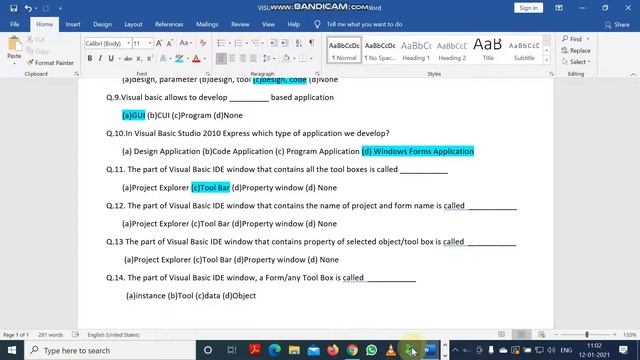Click highlighted answer Windows Forms Application
Screen dimensions: 640x360
(x=418, y=151)
